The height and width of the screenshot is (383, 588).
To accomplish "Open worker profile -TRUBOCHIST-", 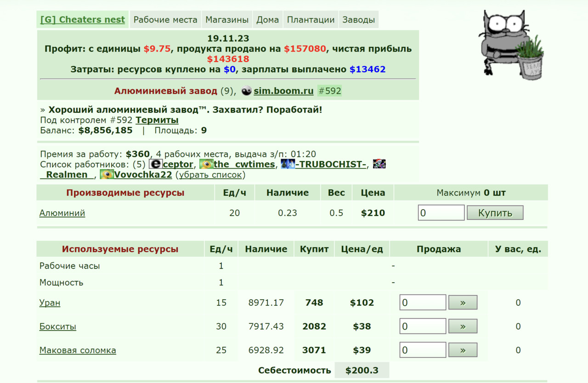I will tap(330, 164).
